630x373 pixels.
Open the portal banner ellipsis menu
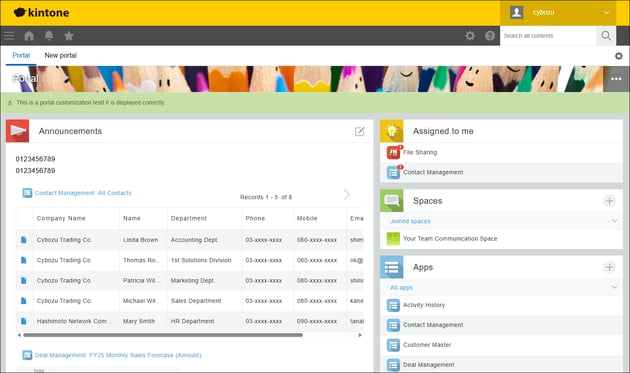616,79
